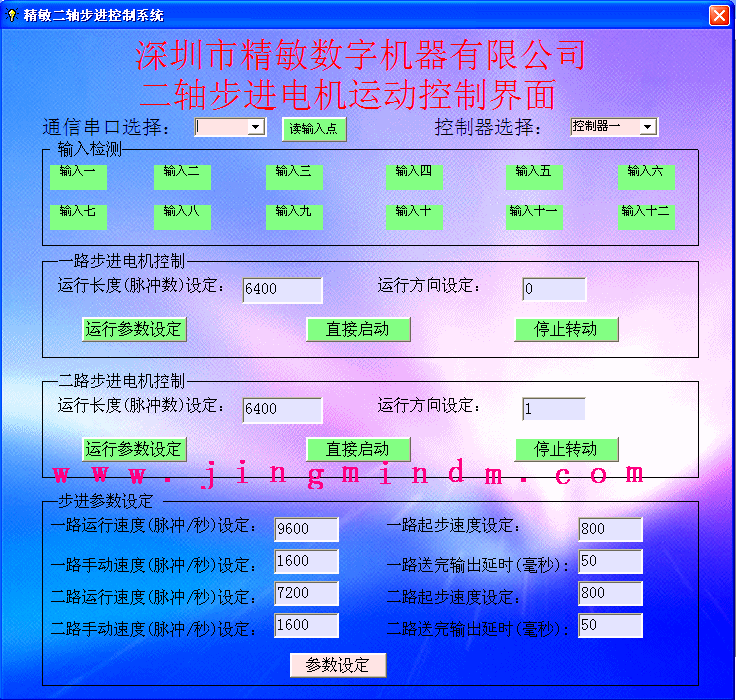This screenshot has width=736, height=700.
Task: Select 一路运行速度 field showing 9600
Action: click(x=306, y=529)
